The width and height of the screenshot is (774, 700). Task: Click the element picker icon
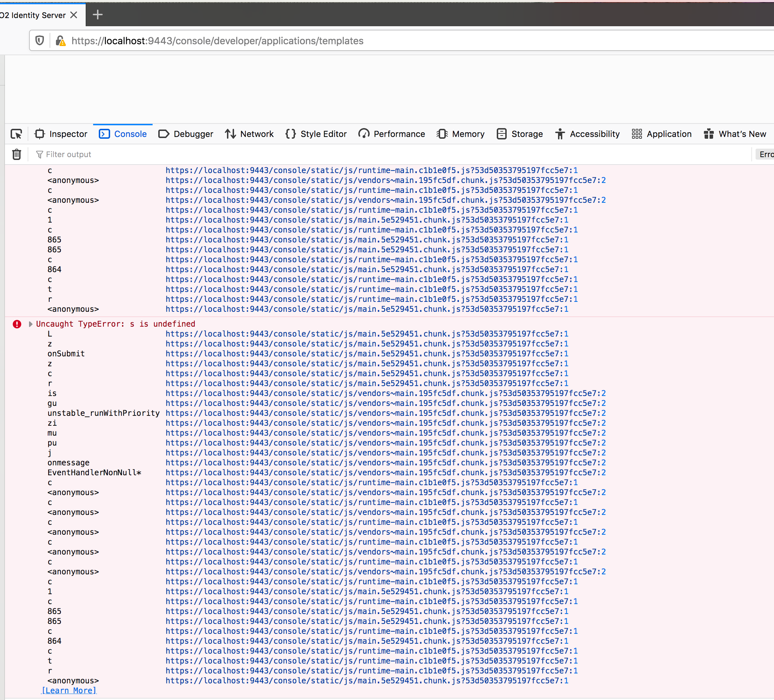(17, 134)
